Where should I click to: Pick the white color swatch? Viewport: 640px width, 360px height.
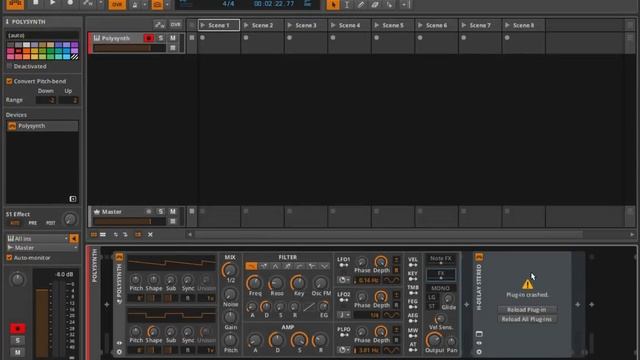[x=27, y=45]
